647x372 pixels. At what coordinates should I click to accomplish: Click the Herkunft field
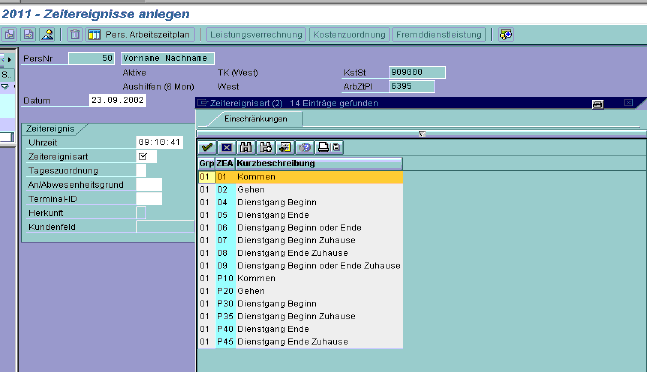141,212
